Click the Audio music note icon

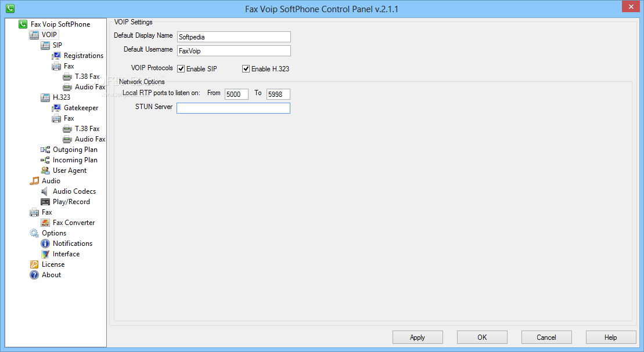pyautogui.click(x=34, y=181)
